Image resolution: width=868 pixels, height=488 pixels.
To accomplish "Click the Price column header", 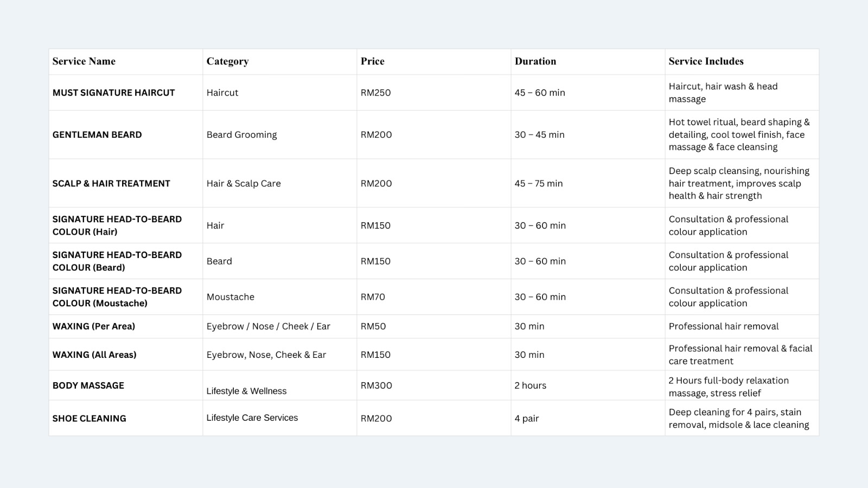I will tap(372, 61).
